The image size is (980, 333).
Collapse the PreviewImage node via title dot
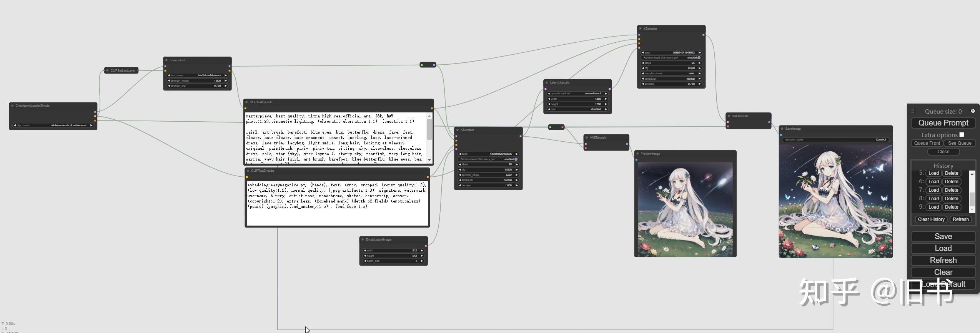[x=637, y=154]
